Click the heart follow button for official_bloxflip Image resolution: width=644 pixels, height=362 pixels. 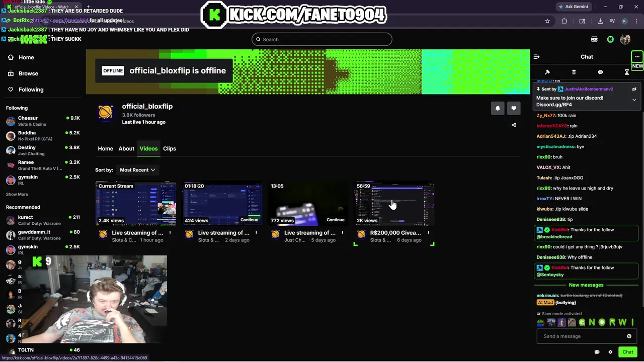click(514, 108)
